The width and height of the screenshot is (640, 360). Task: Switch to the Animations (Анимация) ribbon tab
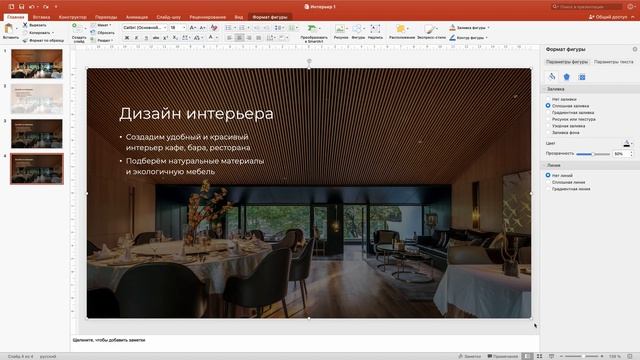pos(137,17)
